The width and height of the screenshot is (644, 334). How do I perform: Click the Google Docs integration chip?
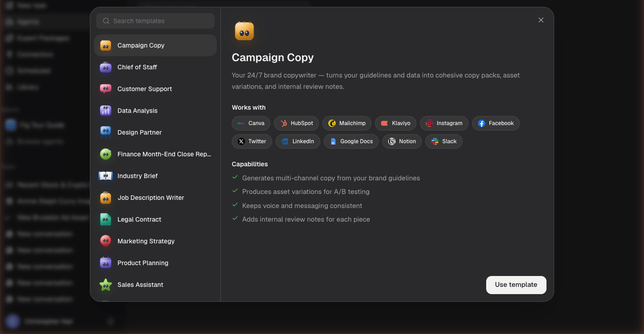pyautogui.click(x=351, y=141)
